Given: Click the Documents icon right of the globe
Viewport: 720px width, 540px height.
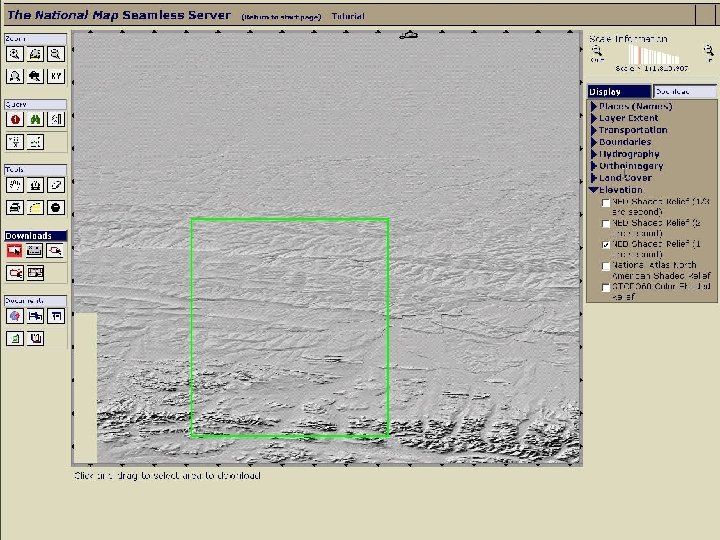Looking at the screenshot, I should [35, 316].
